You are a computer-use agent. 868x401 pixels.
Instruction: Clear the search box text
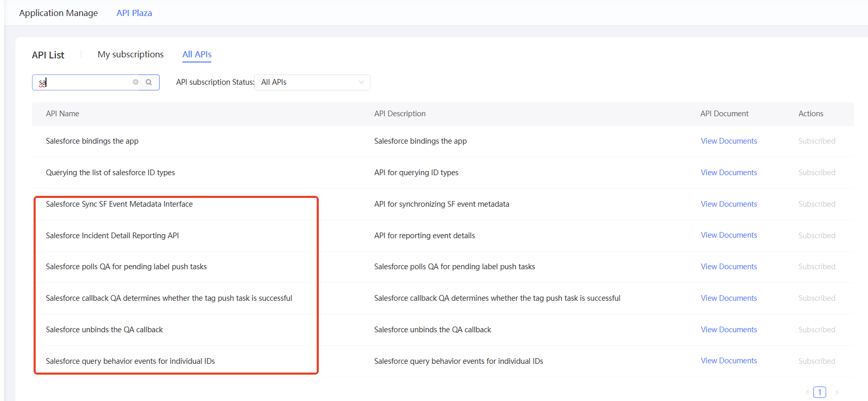[135, 82]
